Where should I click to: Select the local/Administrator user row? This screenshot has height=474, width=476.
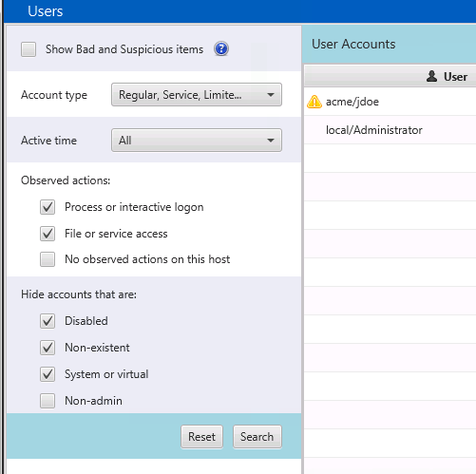390,130
